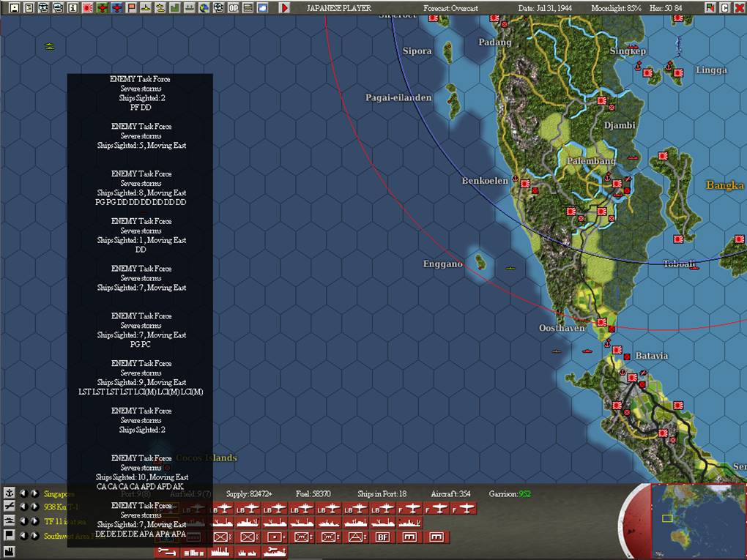Open the OP operations report icon

tap(234, 7)
